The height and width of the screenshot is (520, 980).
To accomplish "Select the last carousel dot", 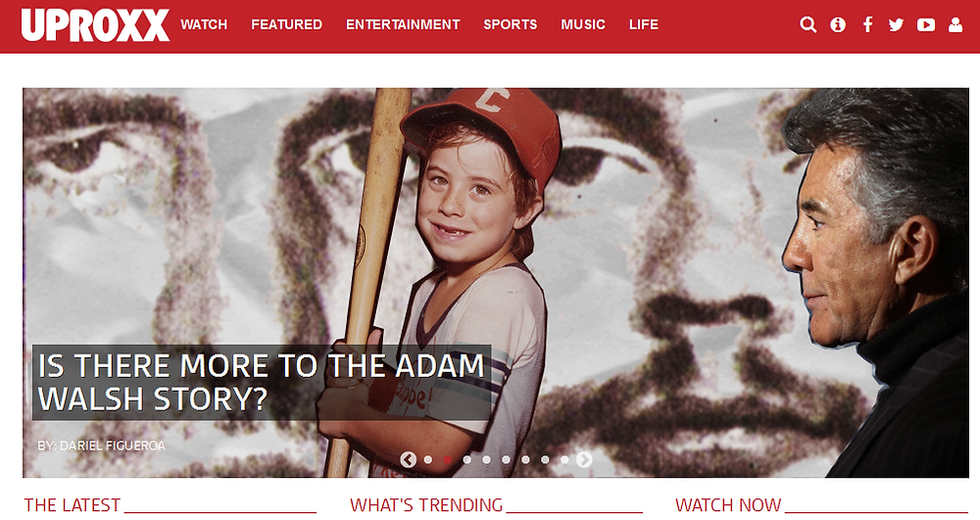I will coord(564,459).
